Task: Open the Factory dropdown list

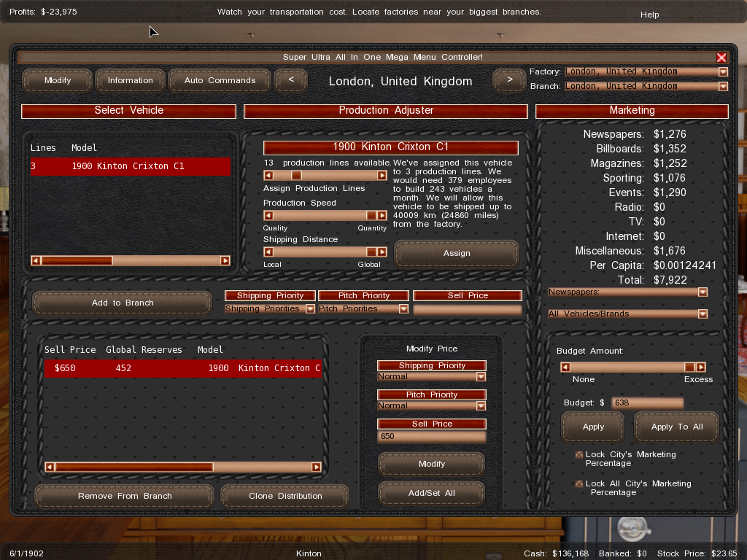Action: pos(723,71)
